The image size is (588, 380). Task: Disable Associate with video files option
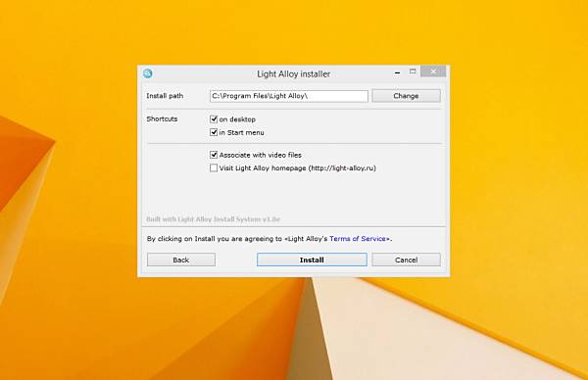[214, 155]
